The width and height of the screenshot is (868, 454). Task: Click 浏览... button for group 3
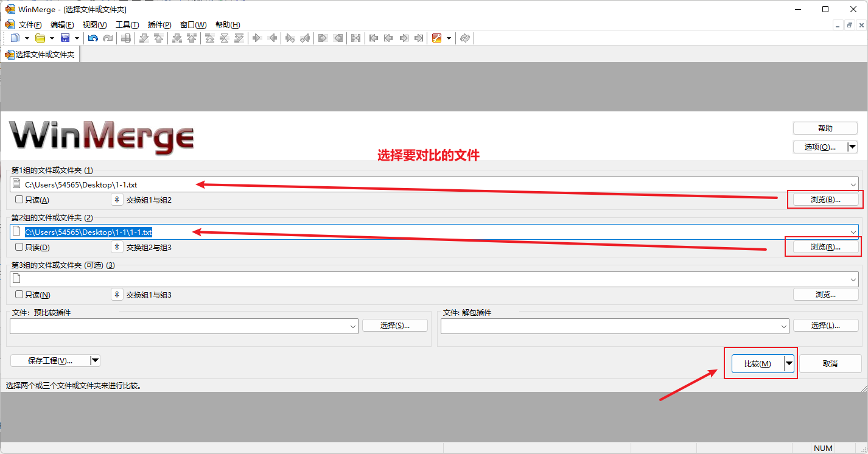825,295
